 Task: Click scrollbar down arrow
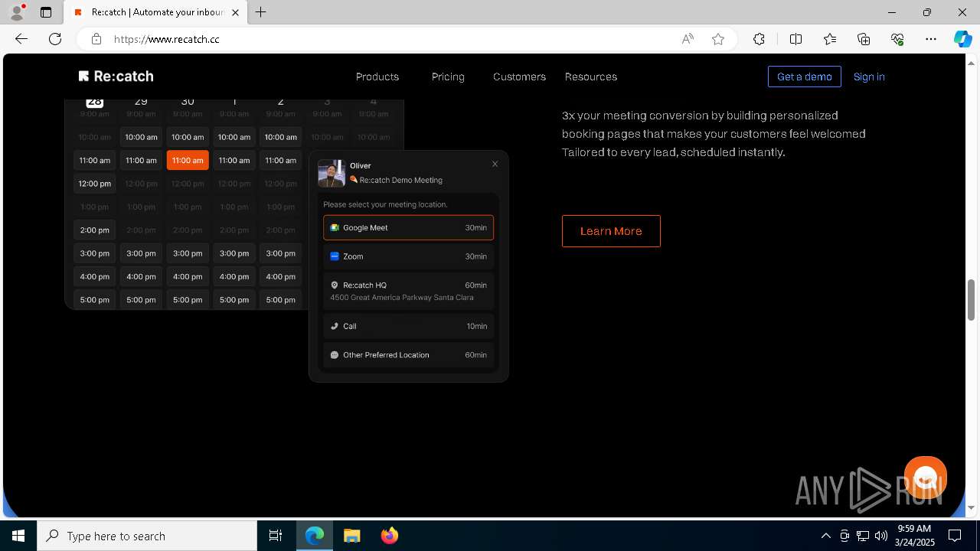pos(971,507)
